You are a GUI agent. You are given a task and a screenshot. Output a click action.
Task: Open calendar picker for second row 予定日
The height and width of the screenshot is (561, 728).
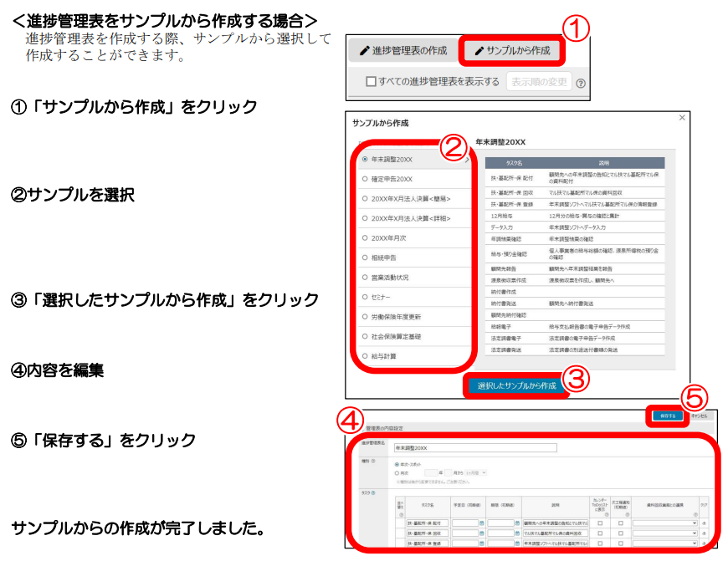pyautogui.click(x=481, y=533)
